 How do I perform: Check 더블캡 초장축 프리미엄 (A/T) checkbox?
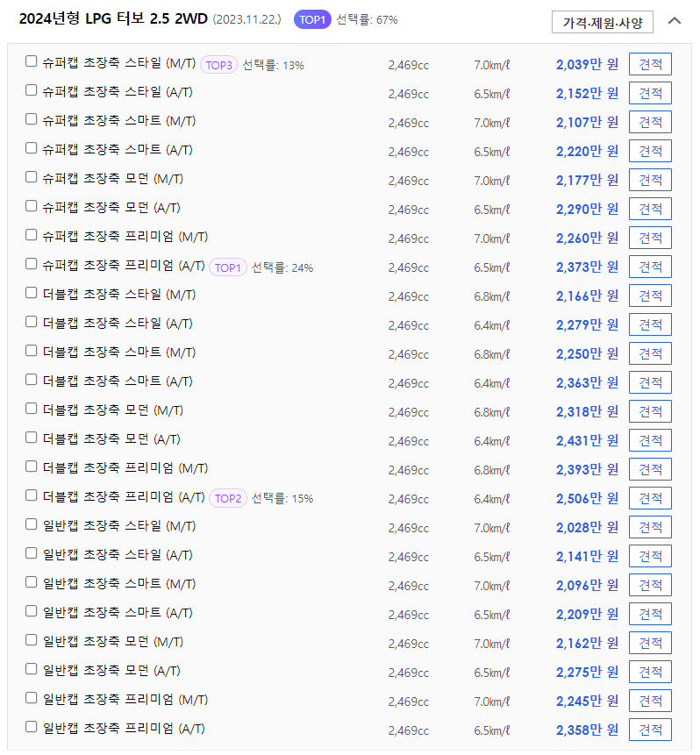click(31, 495)
